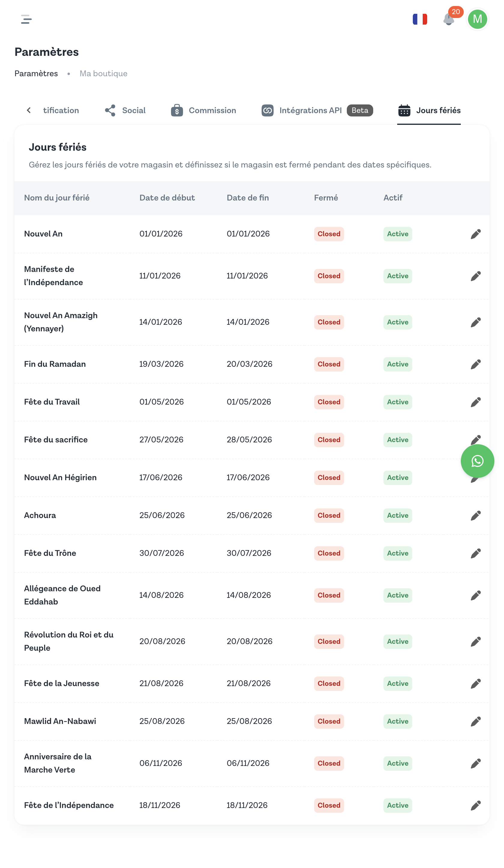Edit the Fin du Ramadan holiday
Viewport: 504px width, 868px height.
point(475,364)
